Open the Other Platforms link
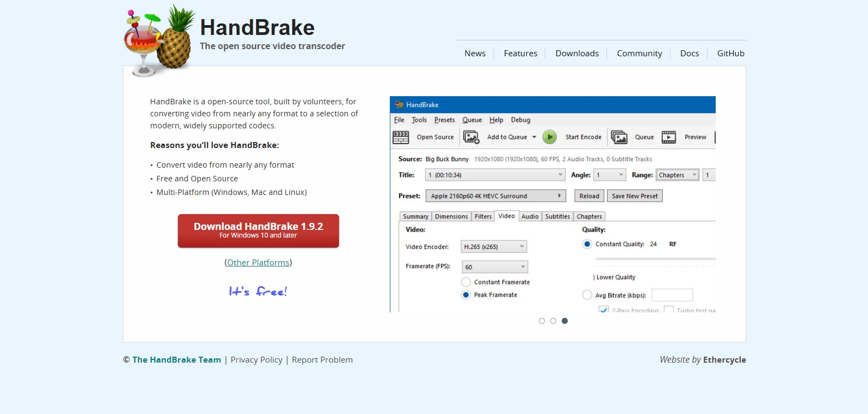 [x=258, y=263]
